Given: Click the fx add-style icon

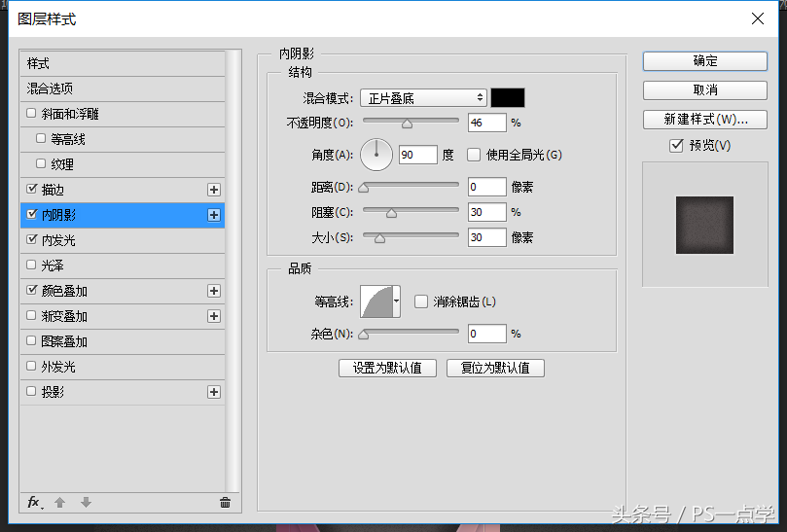Looking at the screenshot, I should tap(34, 503).
